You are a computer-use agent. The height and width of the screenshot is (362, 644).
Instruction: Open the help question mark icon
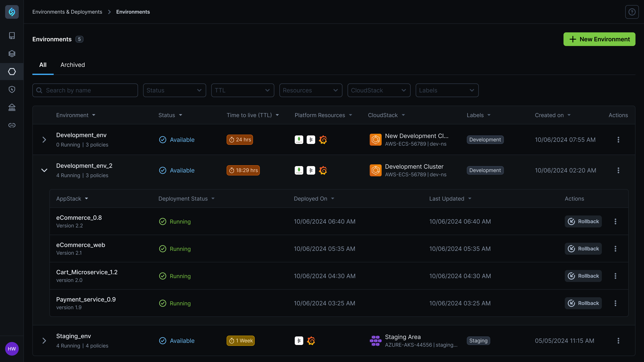[x=632, y=12]
